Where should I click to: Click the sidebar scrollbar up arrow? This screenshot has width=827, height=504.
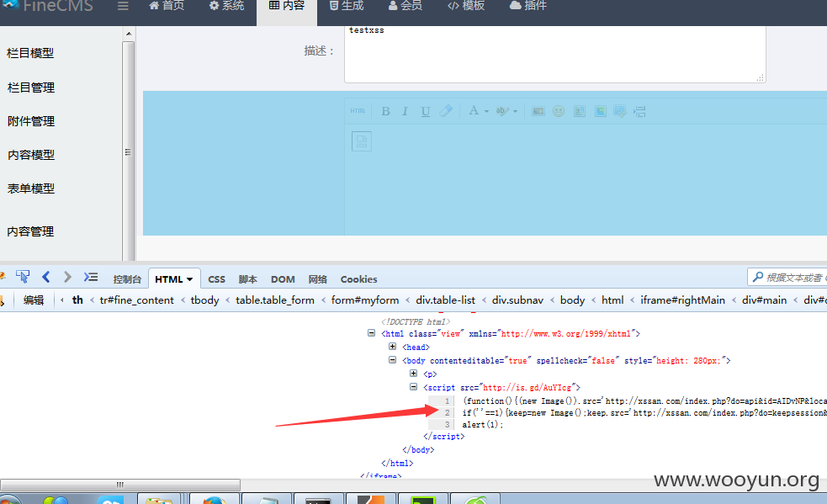[x=129, y=34]
